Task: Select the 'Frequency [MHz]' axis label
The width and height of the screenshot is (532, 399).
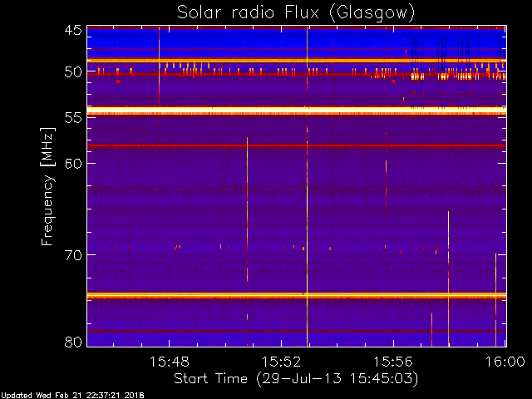Action: [47, 186]
